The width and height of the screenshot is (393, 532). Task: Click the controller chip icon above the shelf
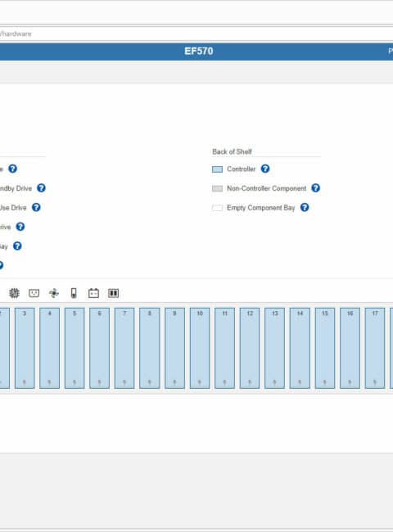tap(14, 293)
